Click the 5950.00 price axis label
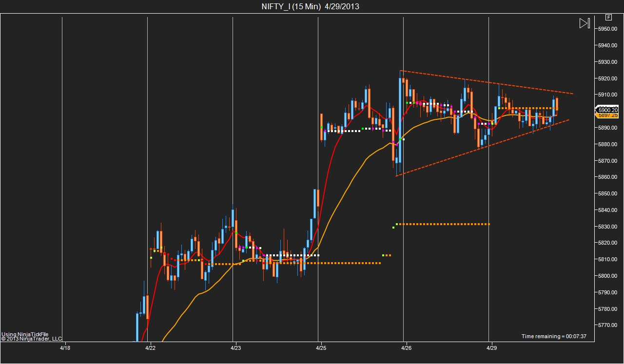Screen dimensions: 624x364 point(608,29)
